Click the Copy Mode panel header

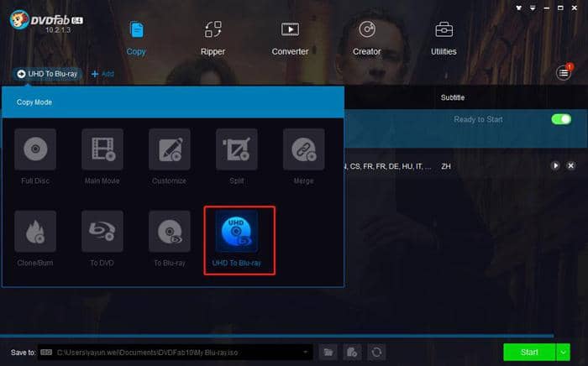pos(173,102)
